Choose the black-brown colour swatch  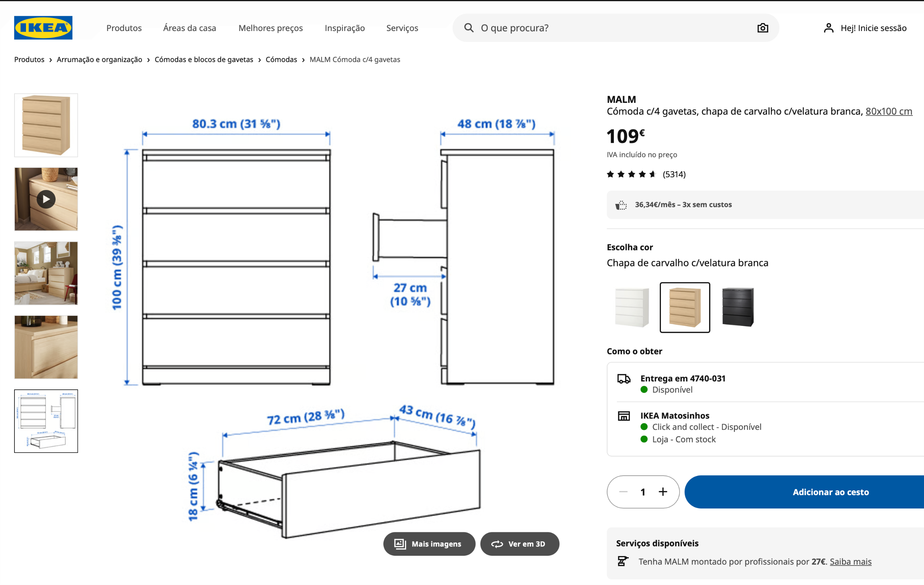click(737, 307)
